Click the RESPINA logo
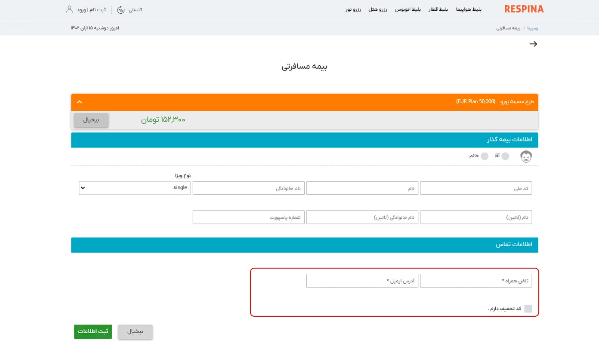 (524, 8)
